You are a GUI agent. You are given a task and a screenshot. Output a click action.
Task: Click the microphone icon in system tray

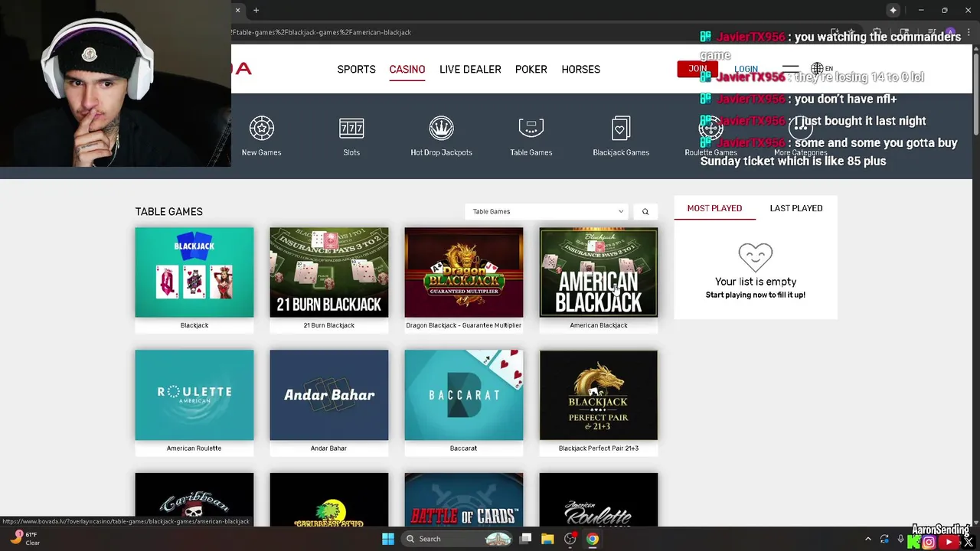tap(900, 539)
